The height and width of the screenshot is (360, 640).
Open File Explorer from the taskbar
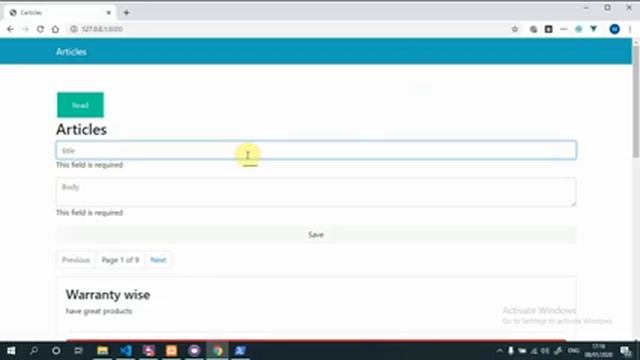(102, 351)
